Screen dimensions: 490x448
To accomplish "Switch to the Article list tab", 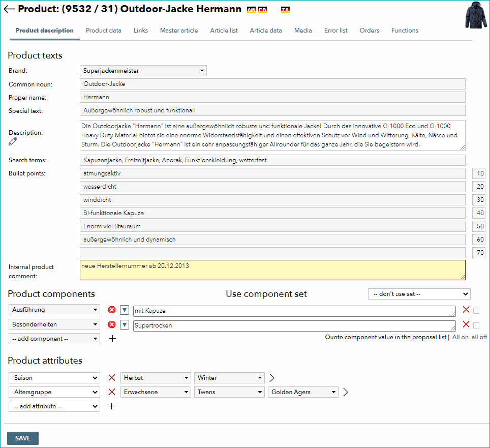I will click(224, 31).
